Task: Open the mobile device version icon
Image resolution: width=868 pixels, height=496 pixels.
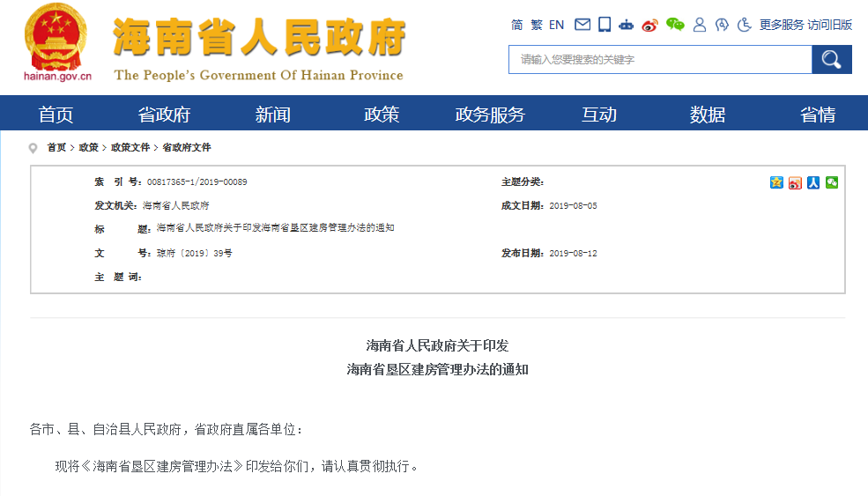Action: (605, 25)
